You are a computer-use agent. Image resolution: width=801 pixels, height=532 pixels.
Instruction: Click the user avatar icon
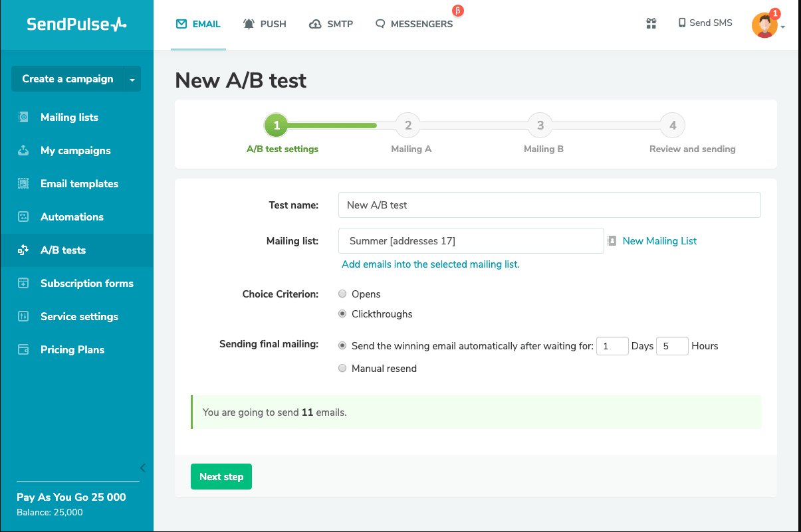pyautogui.click(x=764, y=25)
